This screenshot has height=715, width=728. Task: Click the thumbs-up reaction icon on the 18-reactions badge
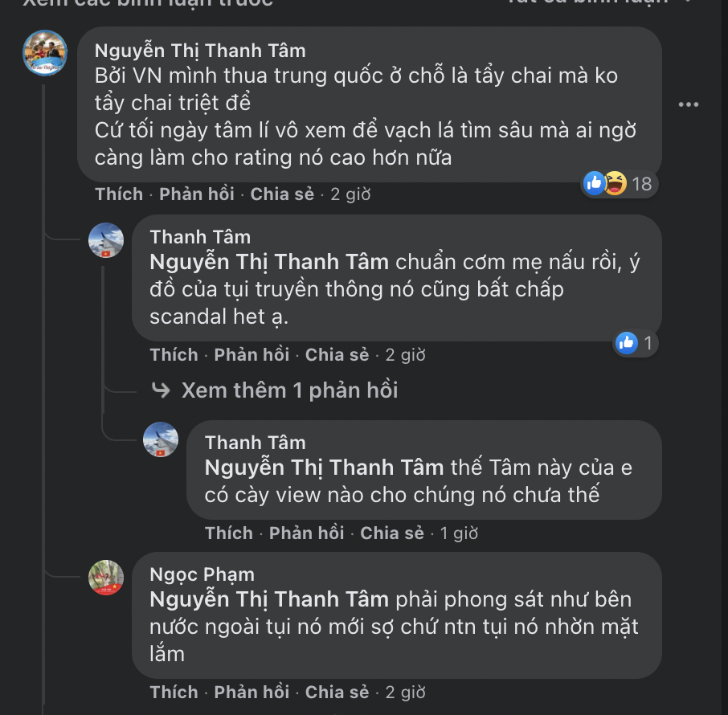594,183
